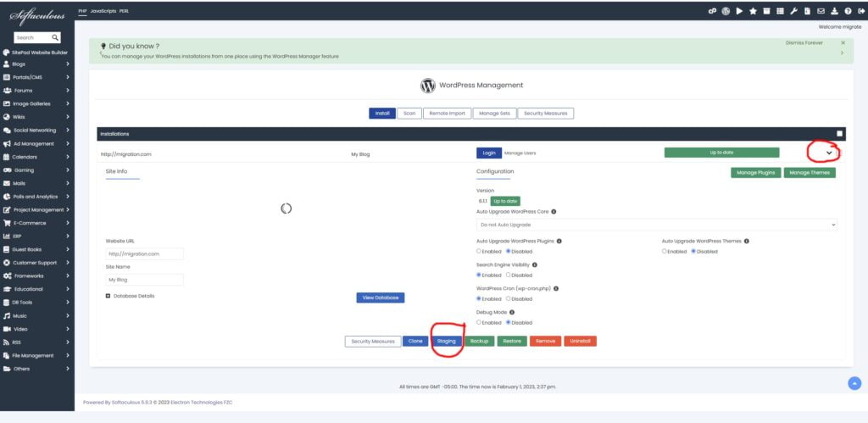
Task: Select the Manage Sets tab button
Action: (x=494, y=113)
